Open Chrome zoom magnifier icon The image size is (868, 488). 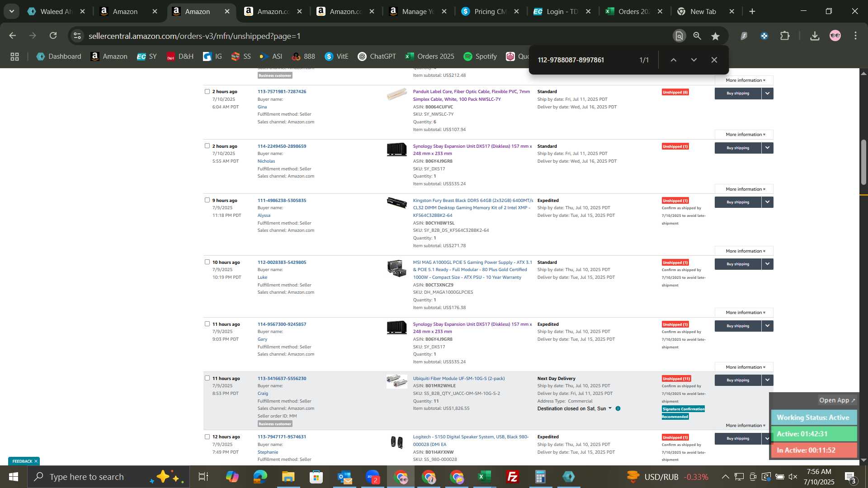click(697, 36)
